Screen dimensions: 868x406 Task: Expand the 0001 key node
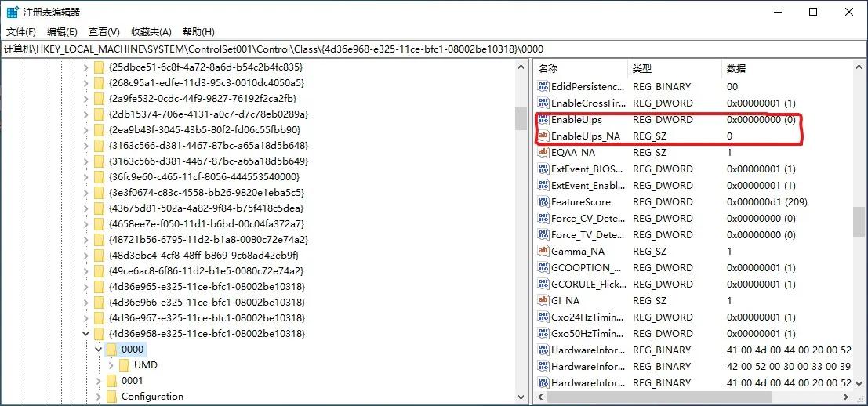(99, 381)
